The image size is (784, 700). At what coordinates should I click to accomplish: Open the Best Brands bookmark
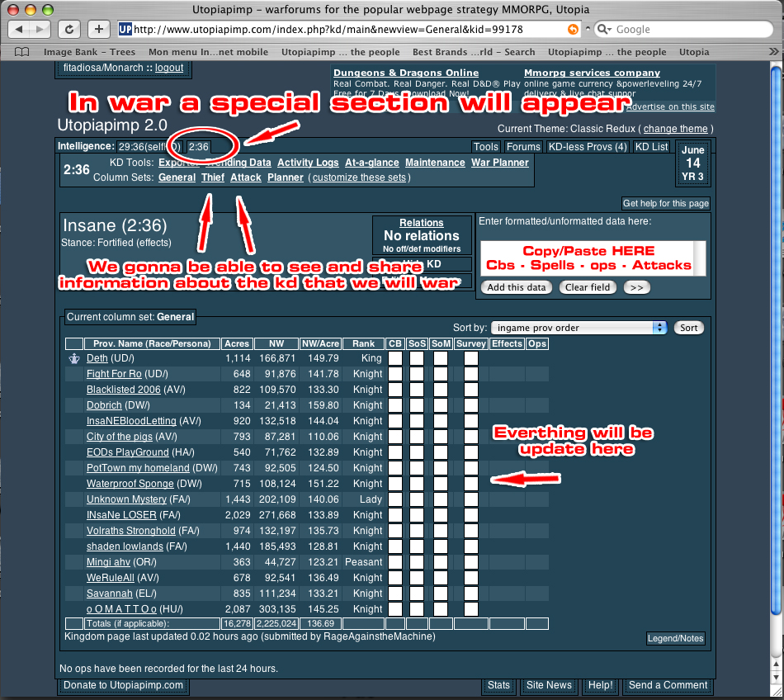point(474,52)
